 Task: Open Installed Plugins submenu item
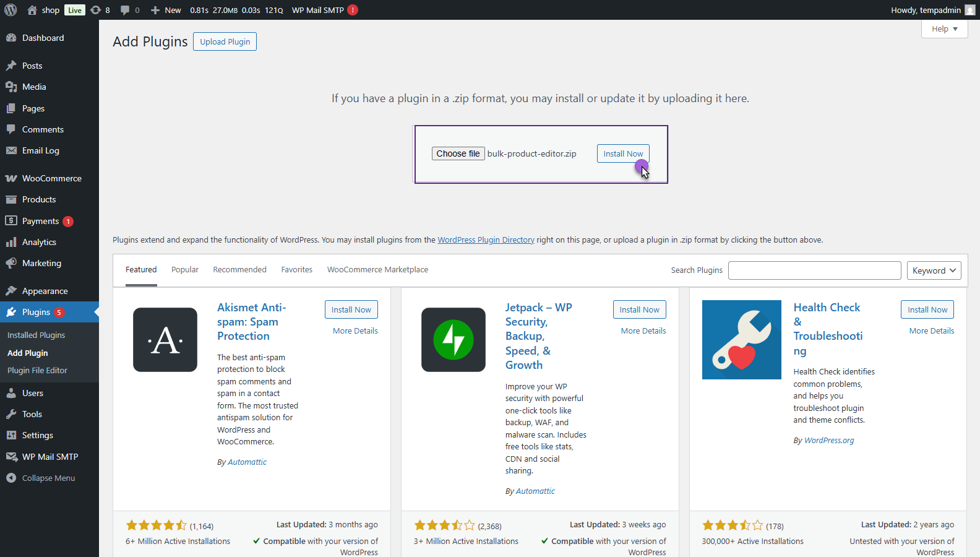(36, 335)
